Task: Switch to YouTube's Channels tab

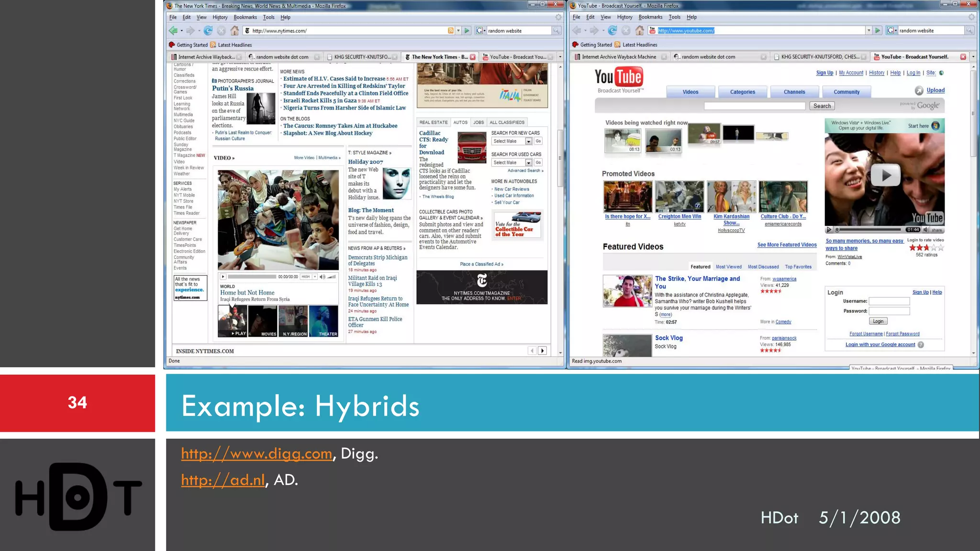Action: (x=794, y=92)
